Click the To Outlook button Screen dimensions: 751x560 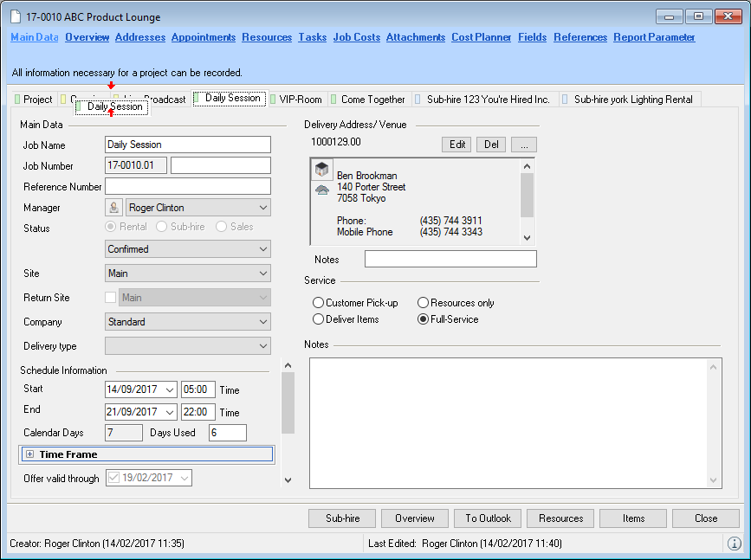(488, 518)
